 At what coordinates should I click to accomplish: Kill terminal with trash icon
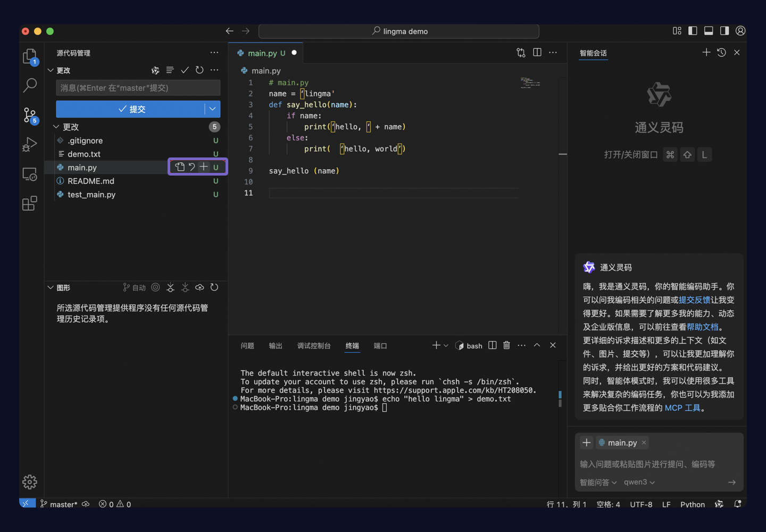[506, 345]
